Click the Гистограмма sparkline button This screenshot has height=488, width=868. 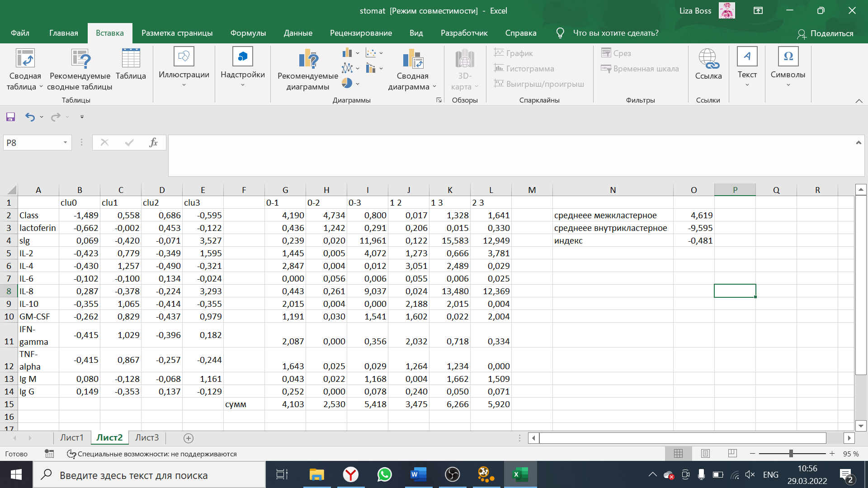coord(524,69)
